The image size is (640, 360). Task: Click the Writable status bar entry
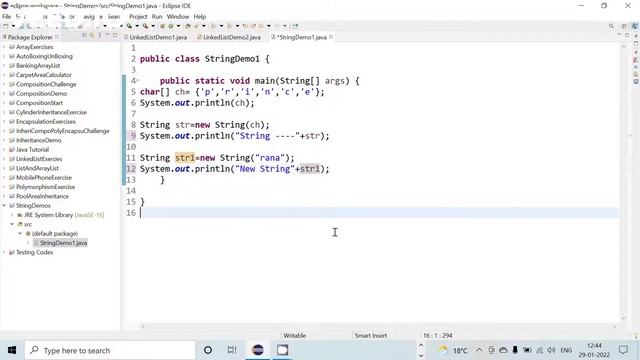pos(294,336)
